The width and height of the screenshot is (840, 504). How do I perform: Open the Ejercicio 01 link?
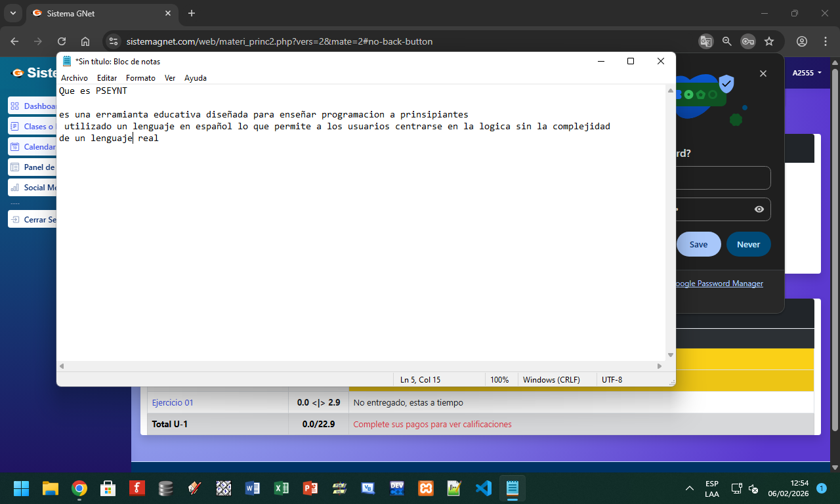click(173, 403)
